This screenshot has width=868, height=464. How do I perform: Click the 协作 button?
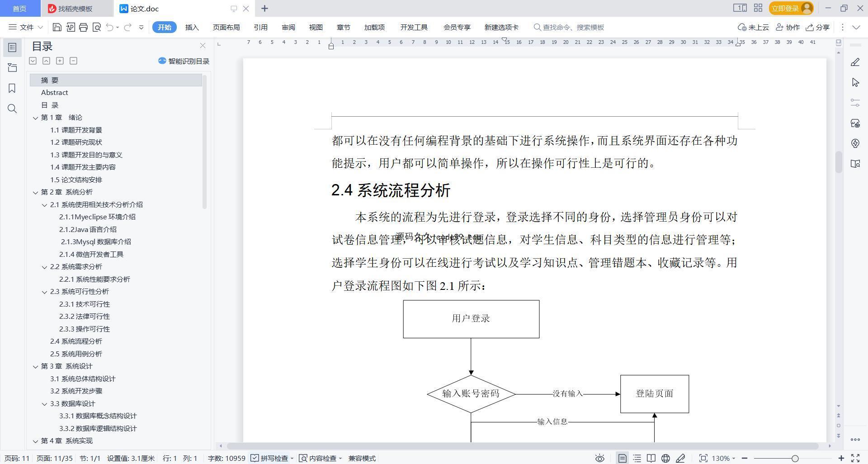pyautogui.click(x=788, y=27)
